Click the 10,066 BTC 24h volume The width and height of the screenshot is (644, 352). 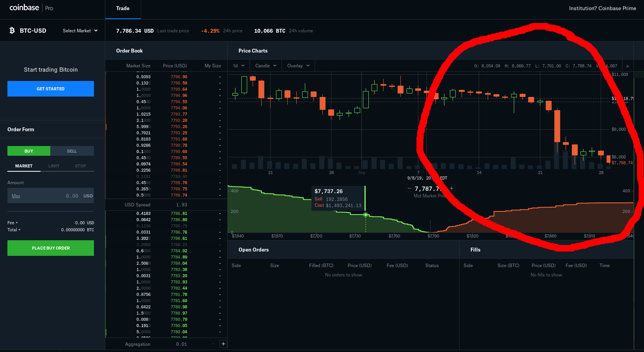[270, 31]
